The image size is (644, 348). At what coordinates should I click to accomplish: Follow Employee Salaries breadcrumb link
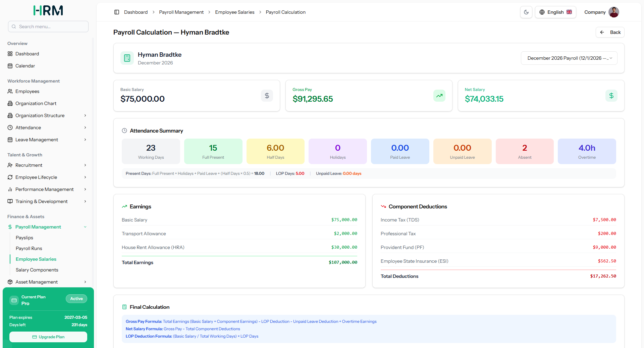pos(235,12)
